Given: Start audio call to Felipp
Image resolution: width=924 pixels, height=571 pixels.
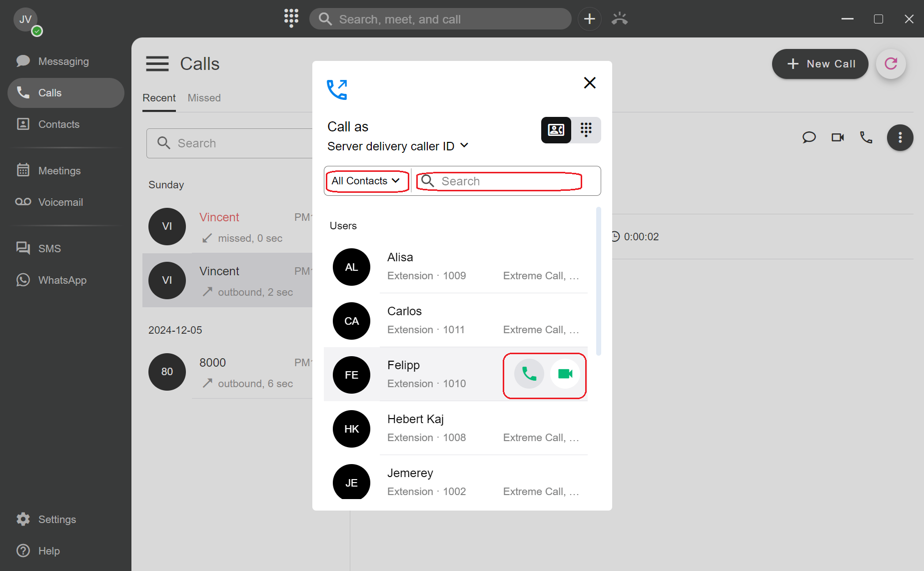Looking at the screenshot, I should pyautogui.click(x=529, y=374).
